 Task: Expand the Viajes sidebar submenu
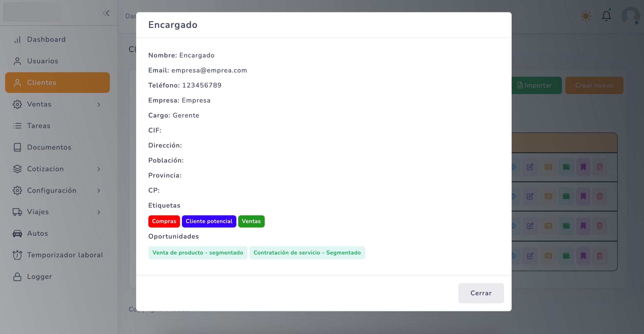click(57, 212)
